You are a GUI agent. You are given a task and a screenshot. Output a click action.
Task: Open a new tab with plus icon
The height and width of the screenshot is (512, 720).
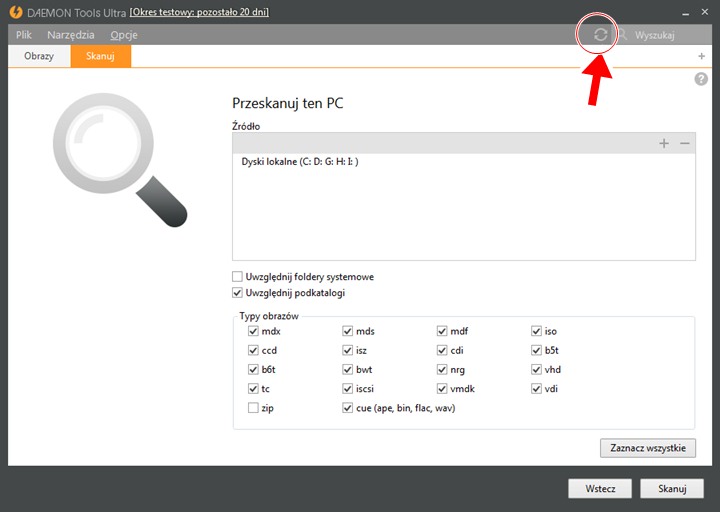(701, 57)
